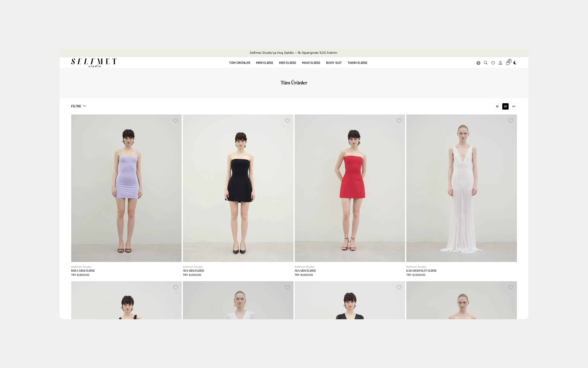This screenshot has height=368, width=588.
Task: Favorite the second-row nude strap dress product
Action: tap(511, 287)
